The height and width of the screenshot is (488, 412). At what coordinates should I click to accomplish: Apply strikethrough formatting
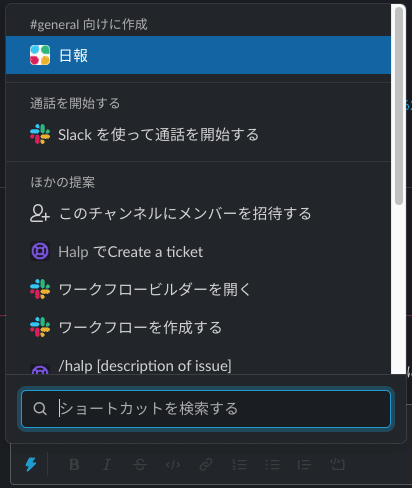click(140, 464)
